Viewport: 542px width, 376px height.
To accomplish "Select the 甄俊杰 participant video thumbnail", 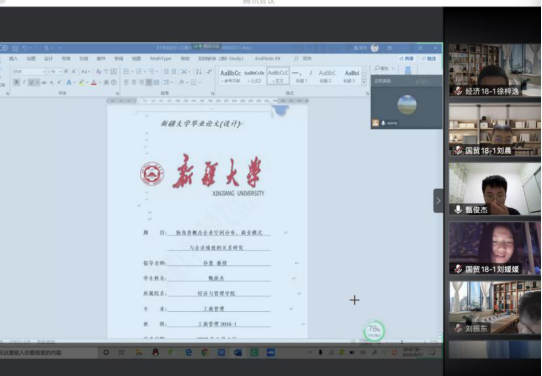I will (494, 189).
